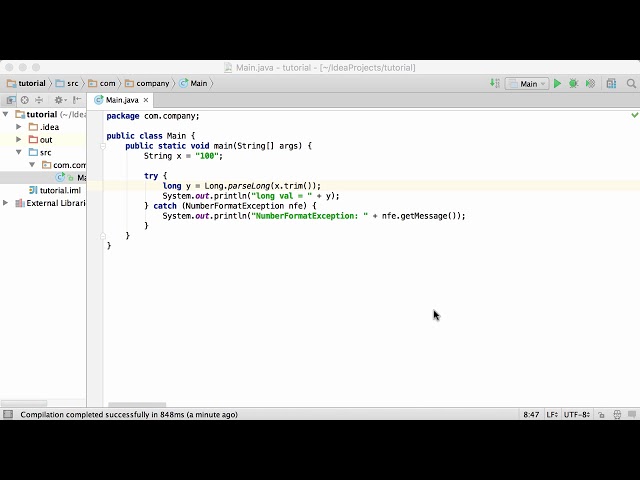The width and height of the screenshot is (640, 480).
Task: Select tutorial.iml in project tree
Action: tap(43, 190)
